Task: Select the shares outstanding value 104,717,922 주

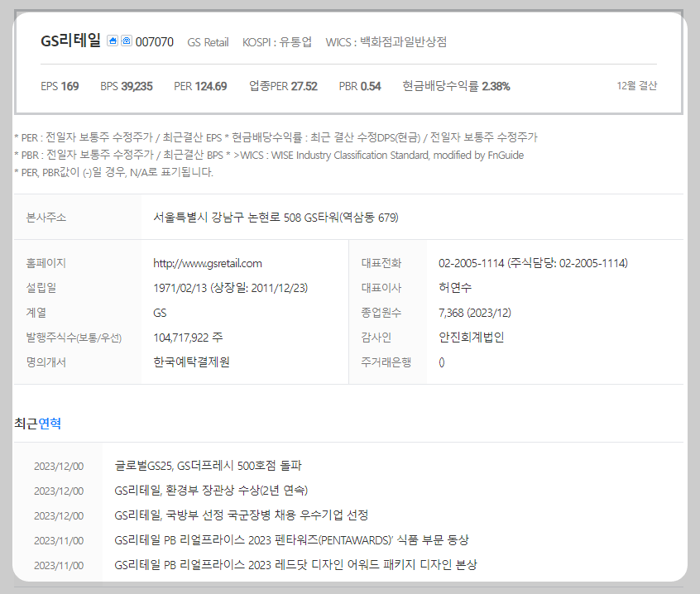Action: 188,338
